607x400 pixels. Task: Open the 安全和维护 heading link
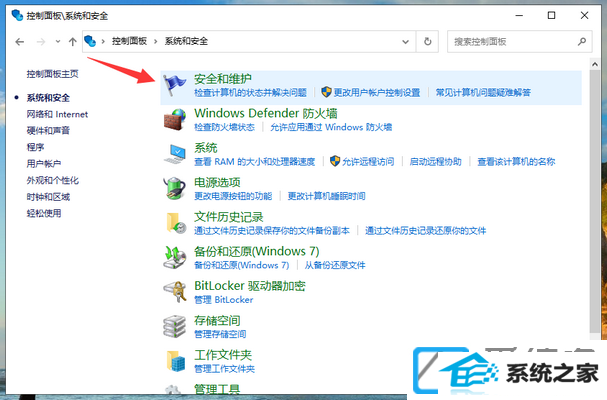point(223,79)
